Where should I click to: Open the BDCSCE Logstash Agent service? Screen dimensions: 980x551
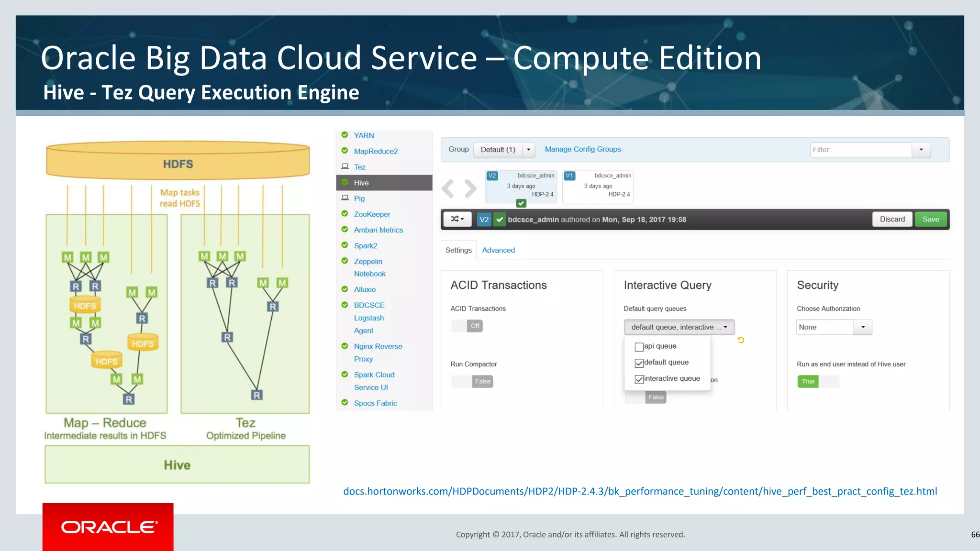(x=369, y=318)
